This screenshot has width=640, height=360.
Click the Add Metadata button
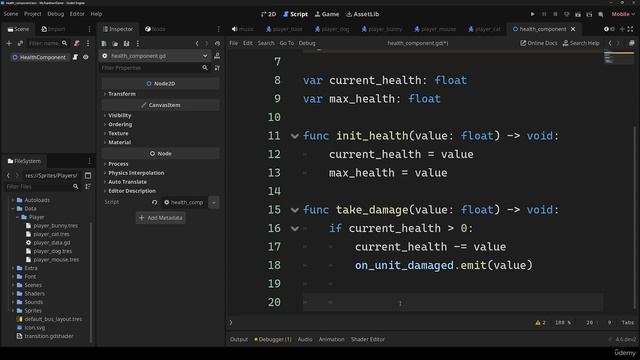pos(161,218)
